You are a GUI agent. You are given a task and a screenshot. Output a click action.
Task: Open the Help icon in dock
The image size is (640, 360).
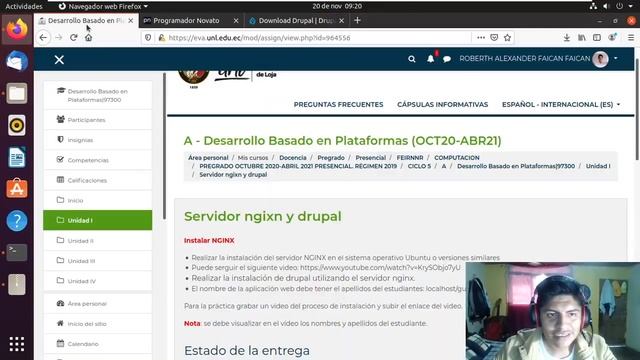tap(17, 220)
